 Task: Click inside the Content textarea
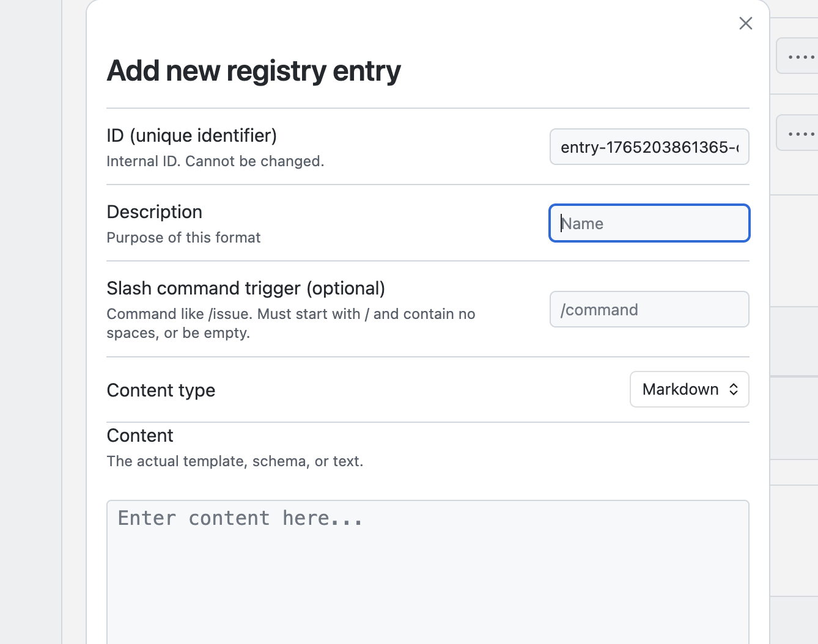point(427,568)
